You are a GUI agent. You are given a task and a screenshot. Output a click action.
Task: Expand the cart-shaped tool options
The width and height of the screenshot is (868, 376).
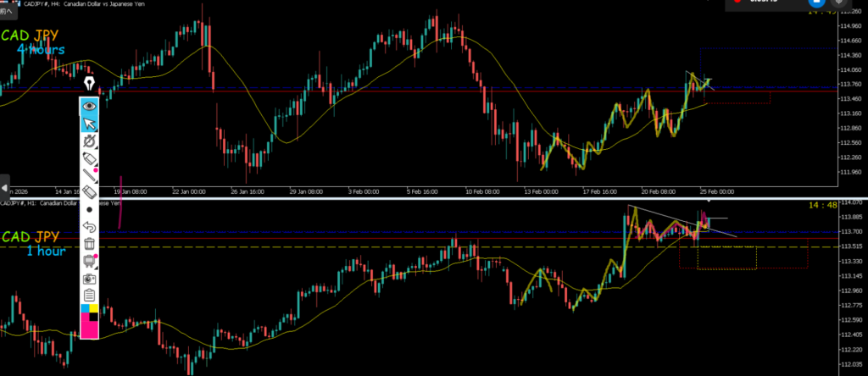[90, 260]
